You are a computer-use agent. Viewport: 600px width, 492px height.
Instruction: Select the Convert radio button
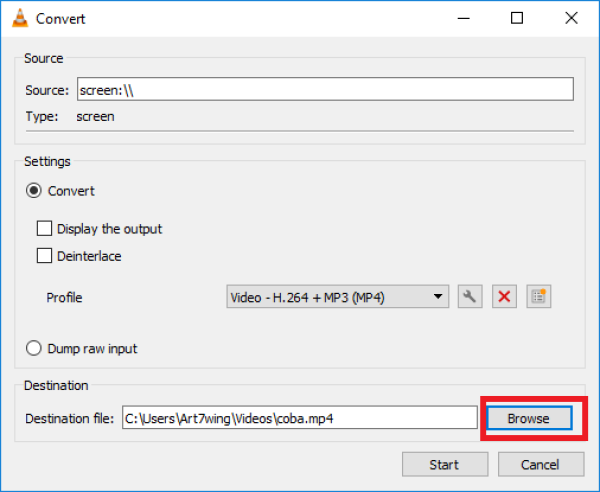click(35, 191)
